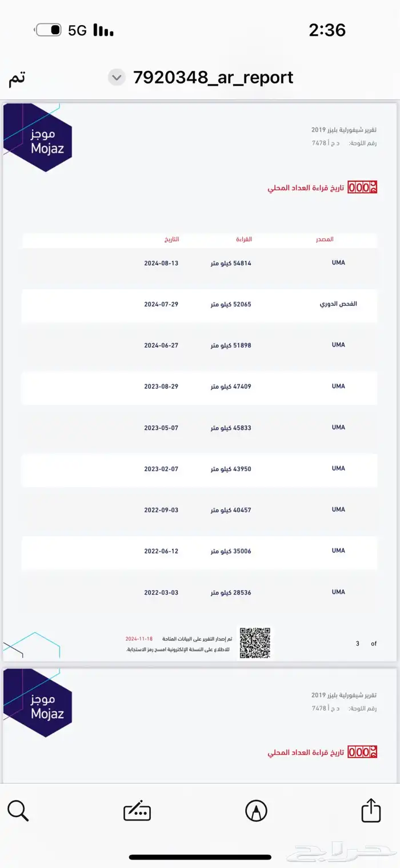
Task: Tap the 2:36 status bar clock
Action: click(x=327, y=30)
